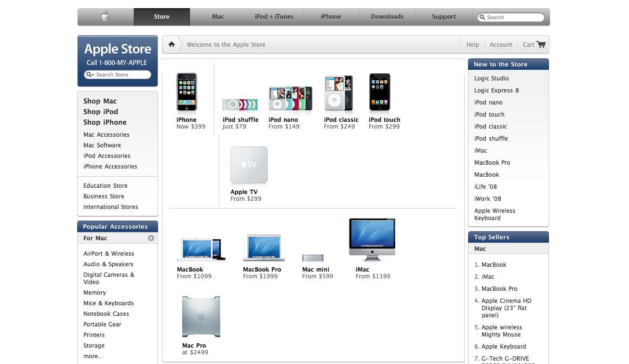
Task: Open the Account link
Action: 501,45
